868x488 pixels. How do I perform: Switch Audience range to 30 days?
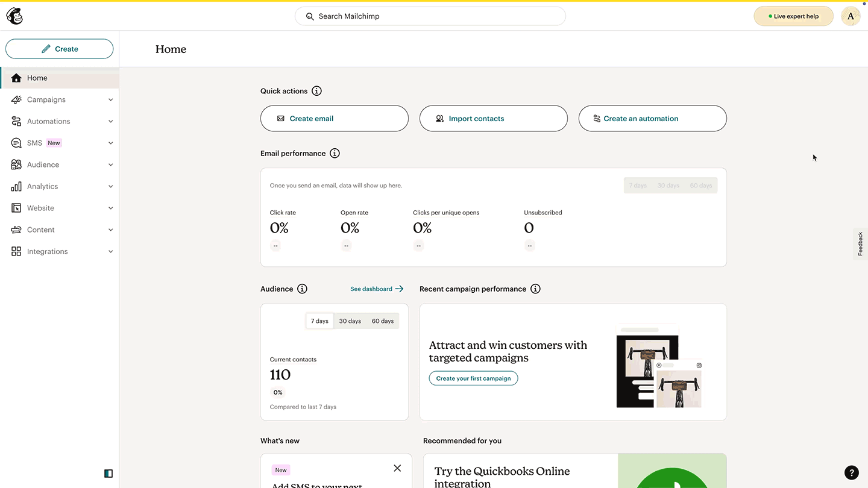pos(350,321)
